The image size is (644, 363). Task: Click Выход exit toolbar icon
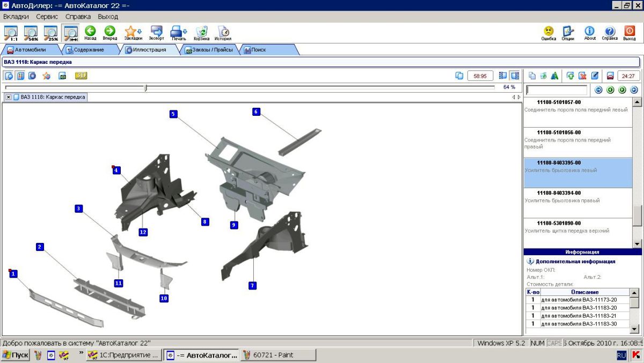pyautogui.click(x=630, y=33)
